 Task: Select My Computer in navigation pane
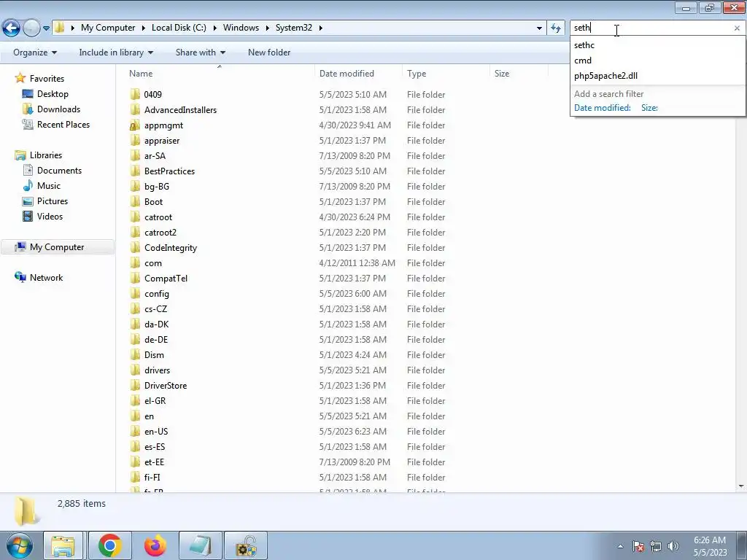(57, 246)
